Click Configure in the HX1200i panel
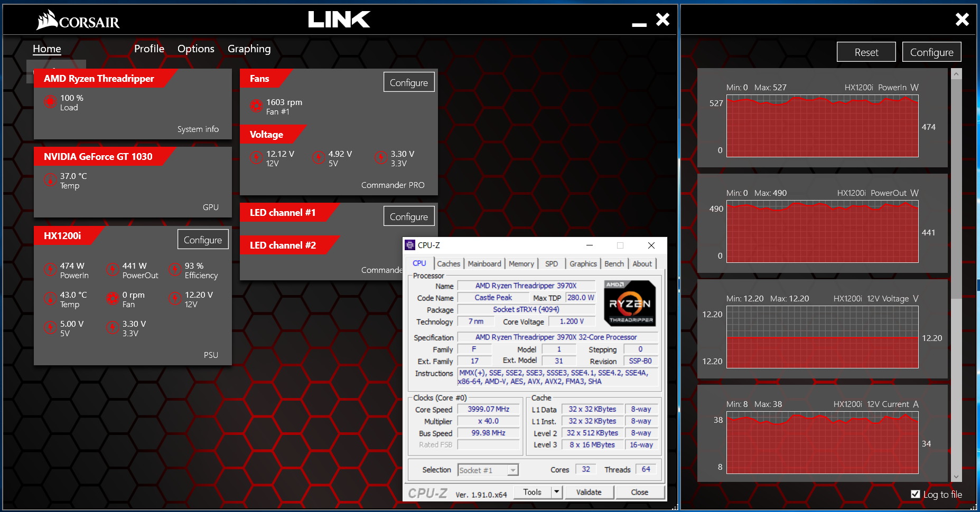 pyautogui.click(x=203, y=240)
